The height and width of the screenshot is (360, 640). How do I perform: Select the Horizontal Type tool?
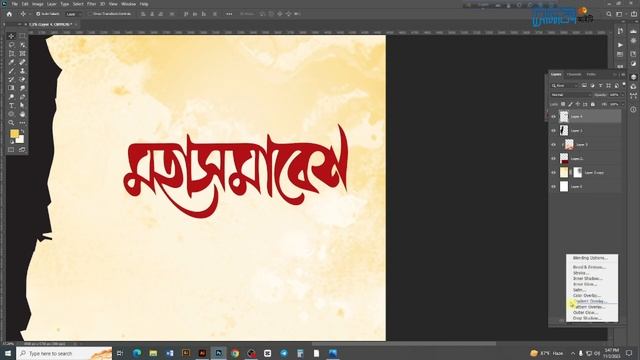click(11, 105)
